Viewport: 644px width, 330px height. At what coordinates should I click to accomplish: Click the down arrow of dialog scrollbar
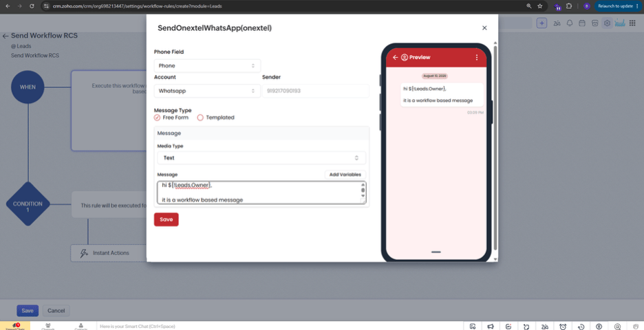point(495,259)
